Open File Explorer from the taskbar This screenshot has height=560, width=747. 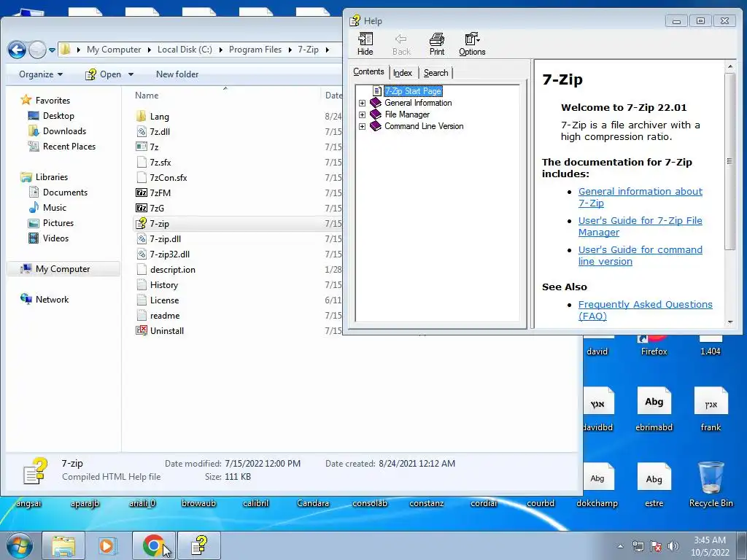(63, 545)
